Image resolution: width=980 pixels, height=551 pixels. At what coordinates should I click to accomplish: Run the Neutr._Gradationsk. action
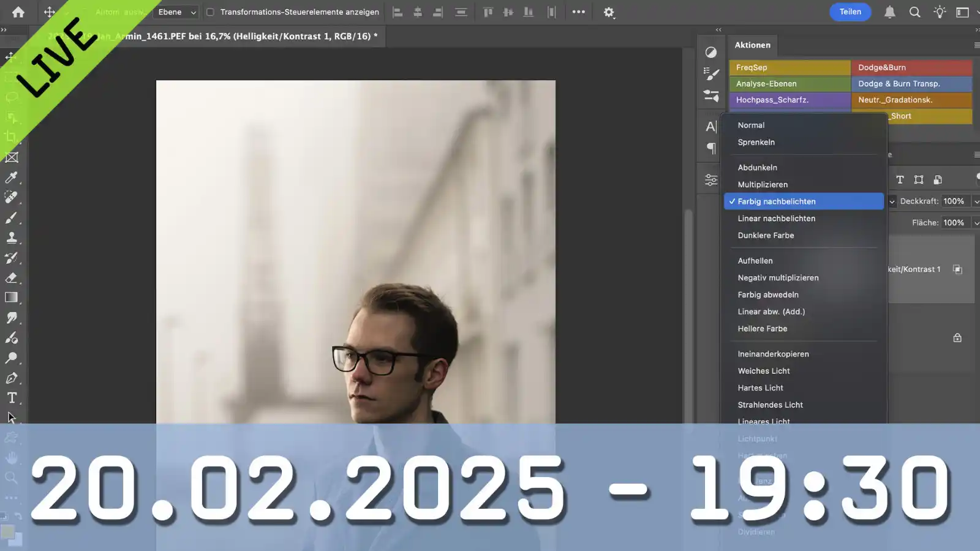(911, 100)
